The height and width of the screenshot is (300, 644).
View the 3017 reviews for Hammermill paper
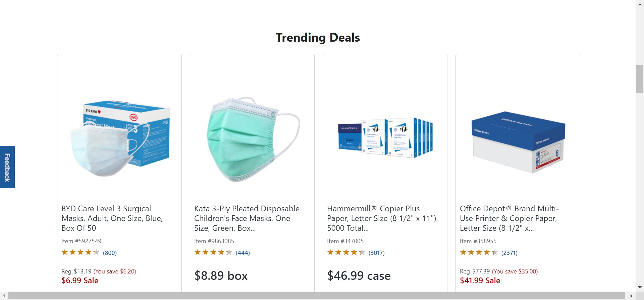pyautogui.click(x=376, y=253)
